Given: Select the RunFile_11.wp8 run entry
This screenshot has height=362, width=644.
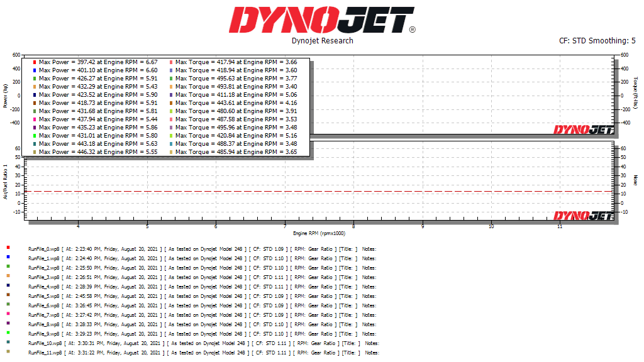Looking at the screenshot, I should point(204,353).
